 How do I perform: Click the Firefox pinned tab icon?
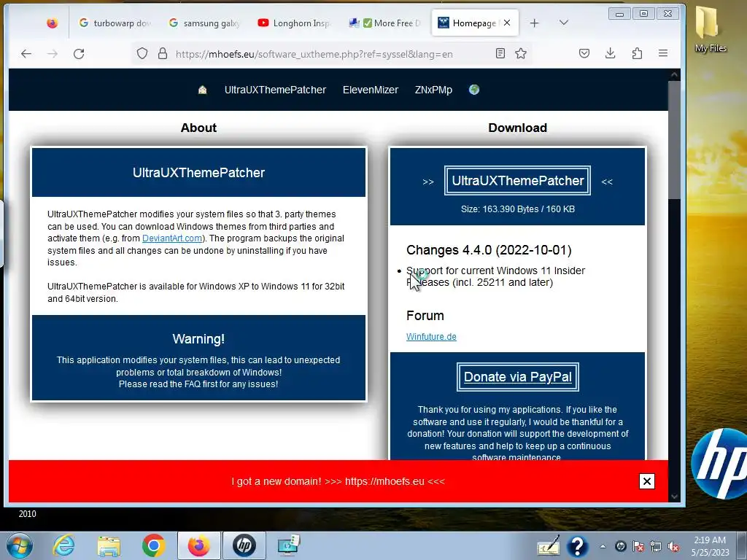tap(52, 23)
